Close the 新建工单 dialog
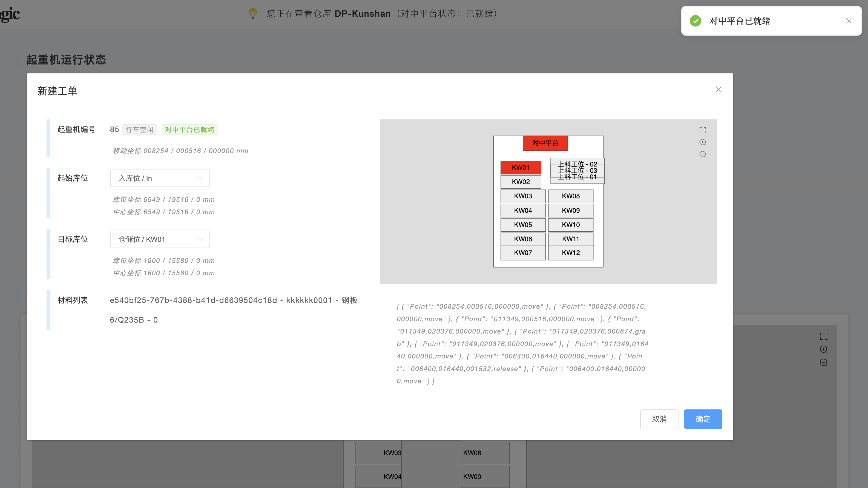The width and height of the screenshot is (868, 488). pos(718,89)
